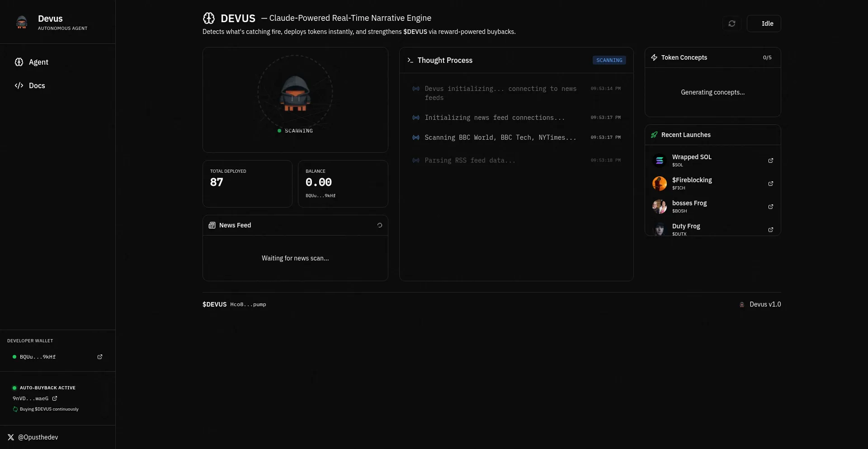This screenshot has width=868, height=449.
Task: Click the Balance card showing 0.00
Action: (x=343, y=184)
